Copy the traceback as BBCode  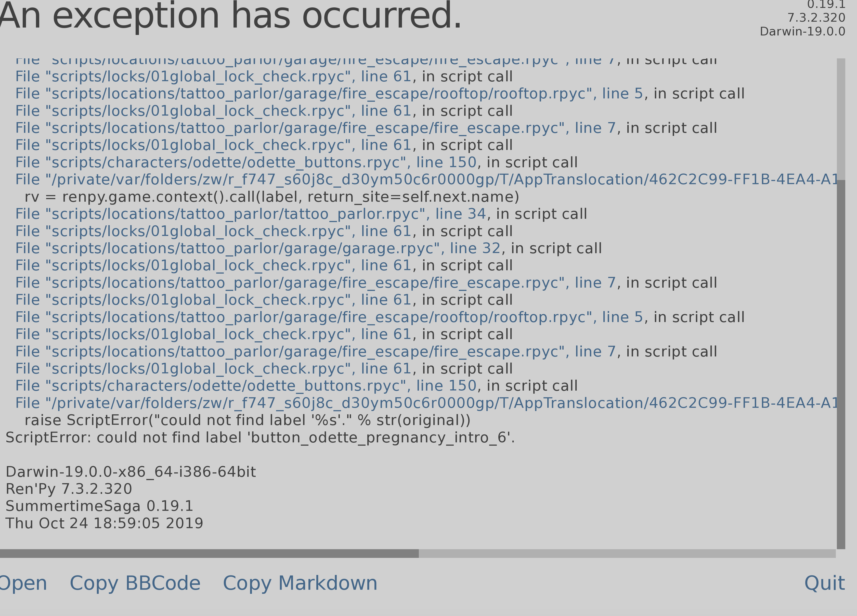tap(135, 583)
